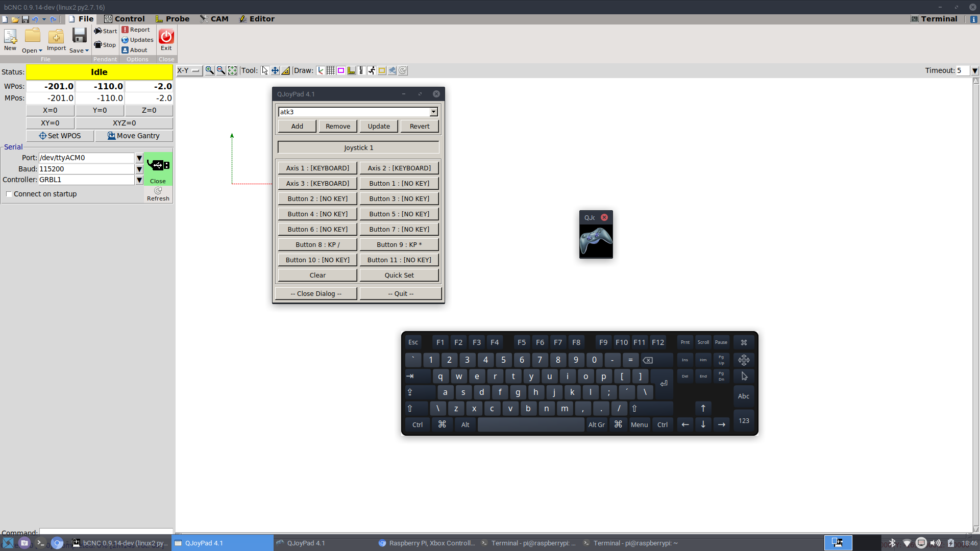Open the X-Y view selector dropdown
The image size is (980, 551).
pos(189,70)
